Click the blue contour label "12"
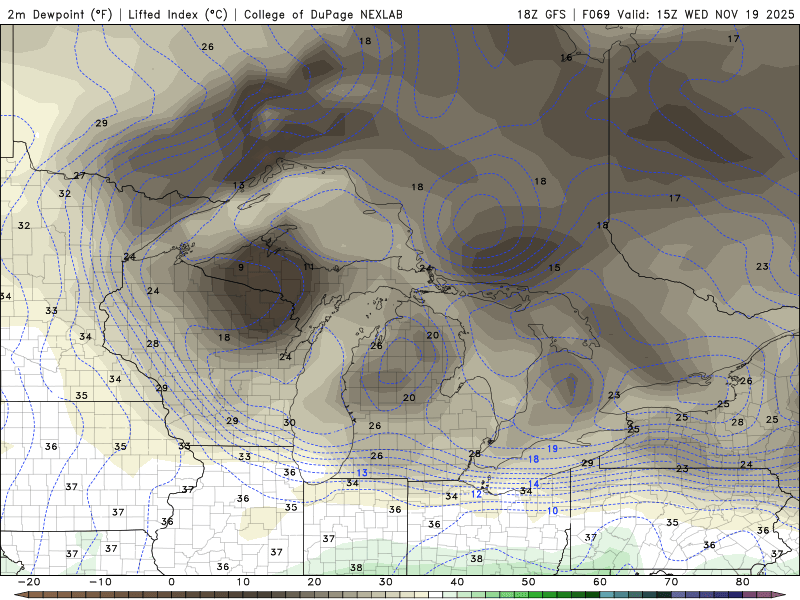Image resolution: width=800 pixels, height=600 pixels. 477,494
